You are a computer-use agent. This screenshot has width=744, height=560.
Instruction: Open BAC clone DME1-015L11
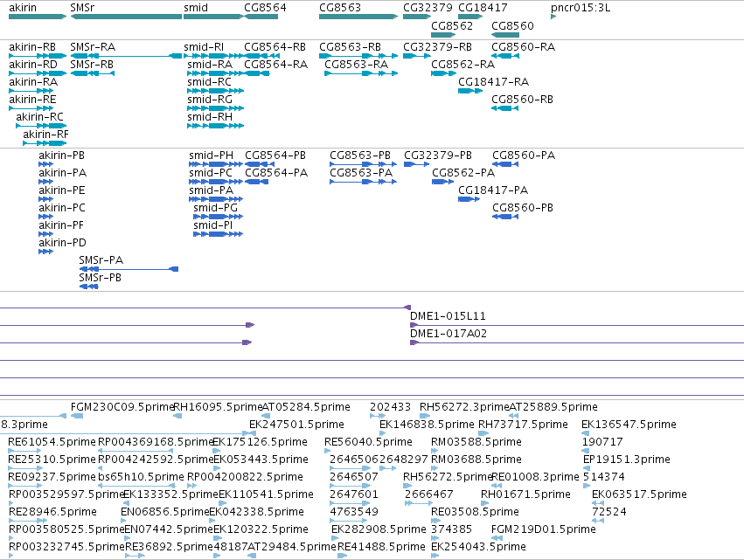448,316
